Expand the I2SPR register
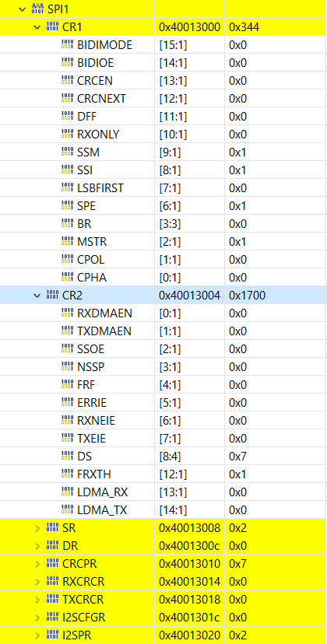The width and height of the screenshot is (327, 644). [38, 635]
